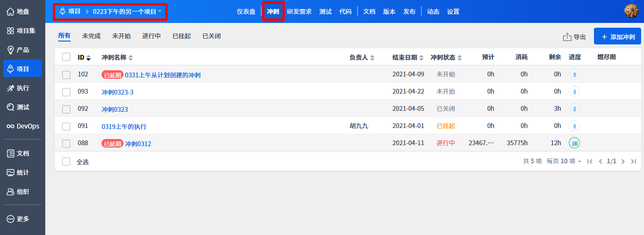Open the 发布 tab
Image resolution: width=644 pixels, height=235 pixels.
[409, 11]
